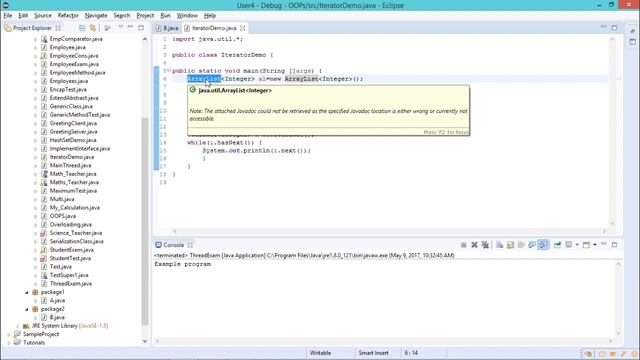Select EmpComparator.java in Project Explorer

[x=76, y=39]
